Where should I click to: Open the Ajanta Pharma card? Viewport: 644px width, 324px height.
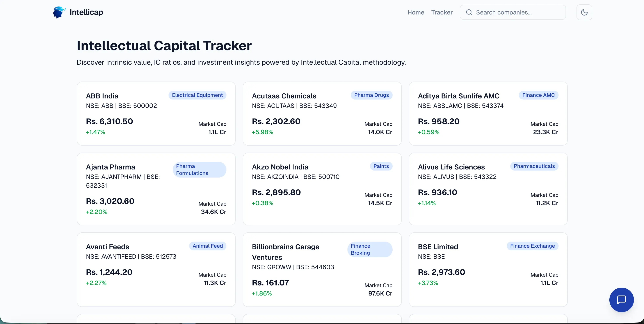pos(156,189)
